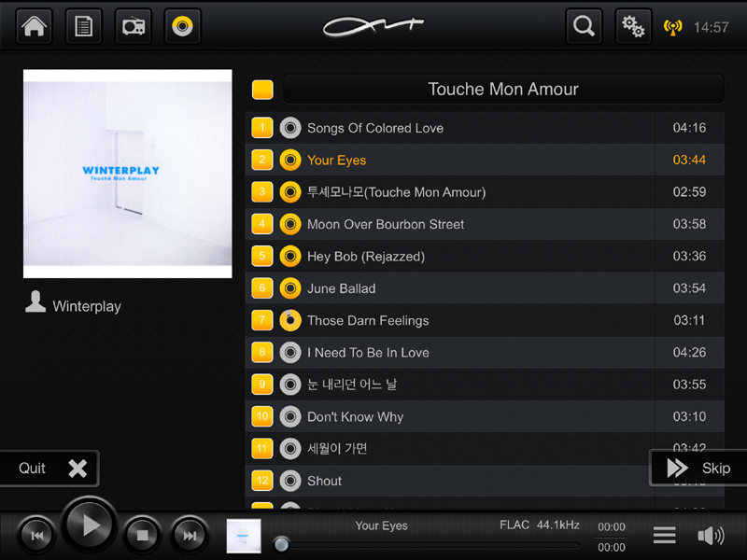Screen dimensions: 747x560
Task: Toggle the disc marker for I Need To Be In Love
Action: [x=290, y=352]
